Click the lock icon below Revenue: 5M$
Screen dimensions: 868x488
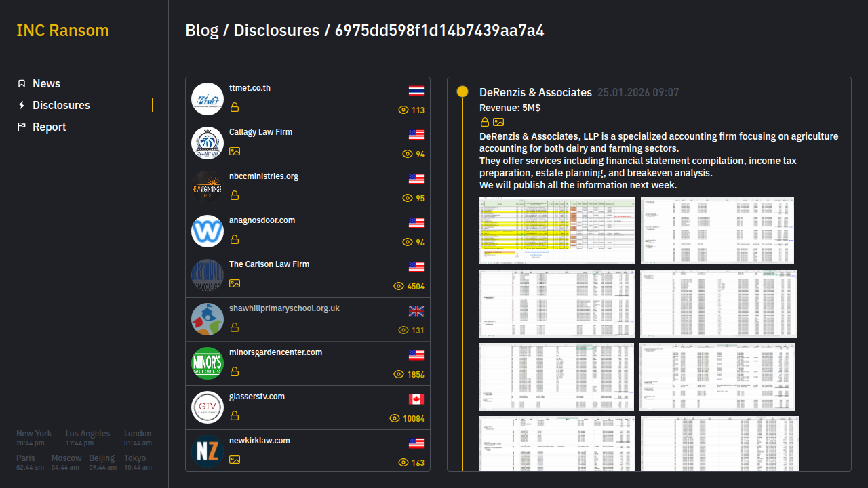[485, 122]
